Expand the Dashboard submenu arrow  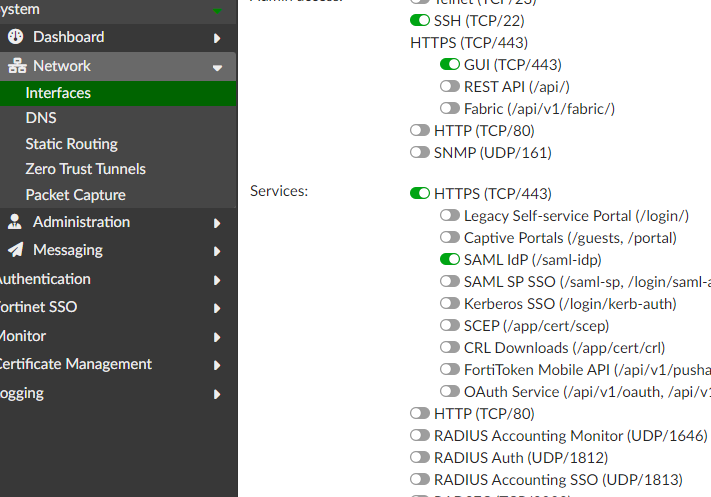[x=217, y=38]
